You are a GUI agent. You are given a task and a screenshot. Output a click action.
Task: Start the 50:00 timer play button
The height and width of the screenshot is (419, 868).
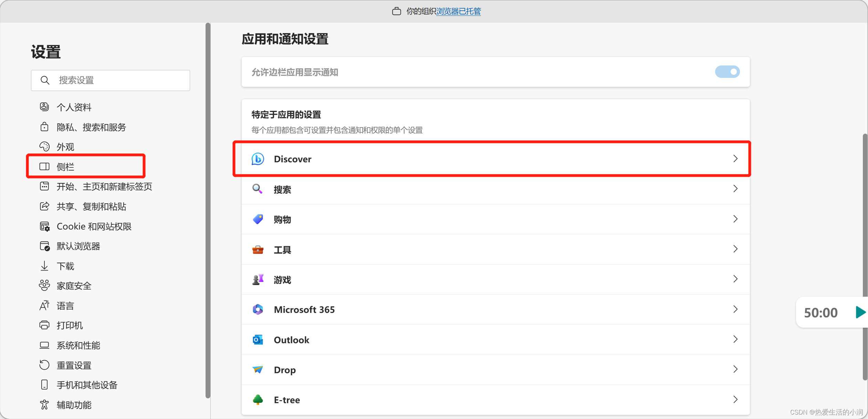coord(860,312)
